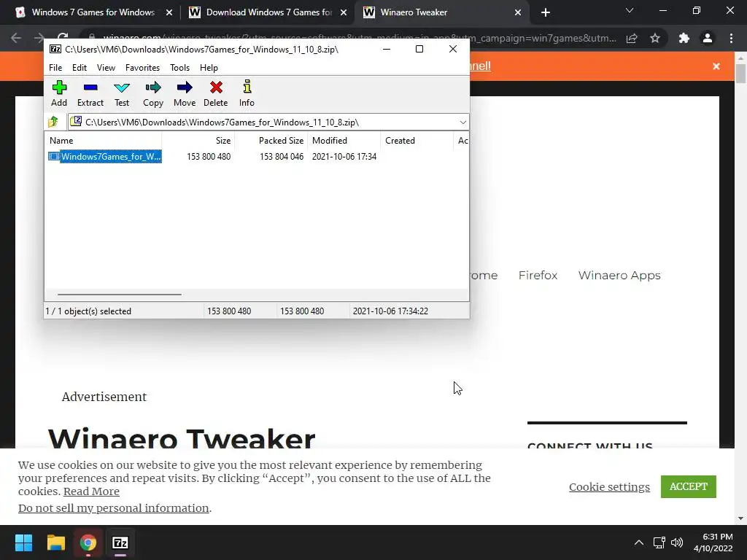The height and width of the screenshot is (560, 747).
Task: Sort by the Name column header
Action: (104, 141)
